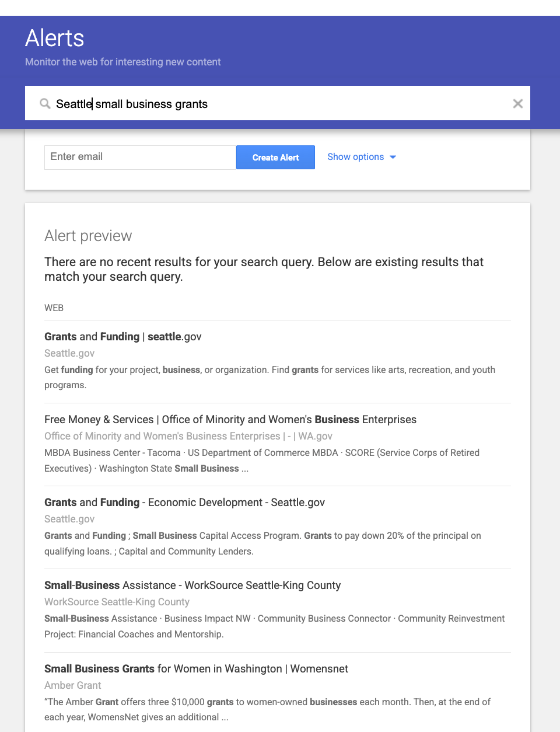Clear the search query with the X icon
The width and height of the screenshot is (560, 732).
(517, 103)
